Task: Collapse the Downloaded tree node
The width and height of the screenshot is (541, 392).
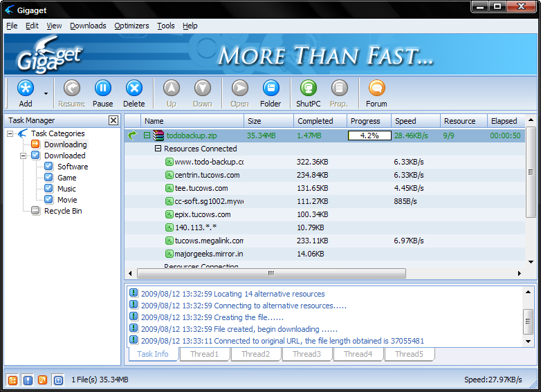Action: click(x=23, y=156)
